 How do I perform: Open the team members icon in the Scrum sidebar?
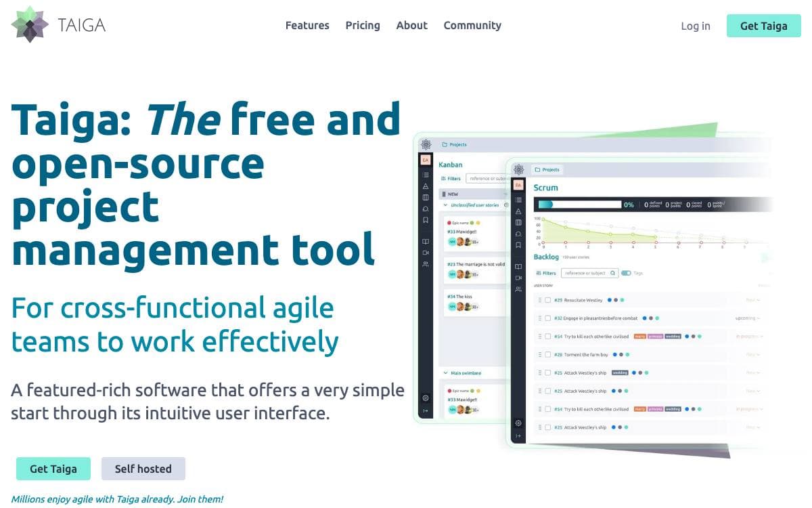click(x=518, y=289)
